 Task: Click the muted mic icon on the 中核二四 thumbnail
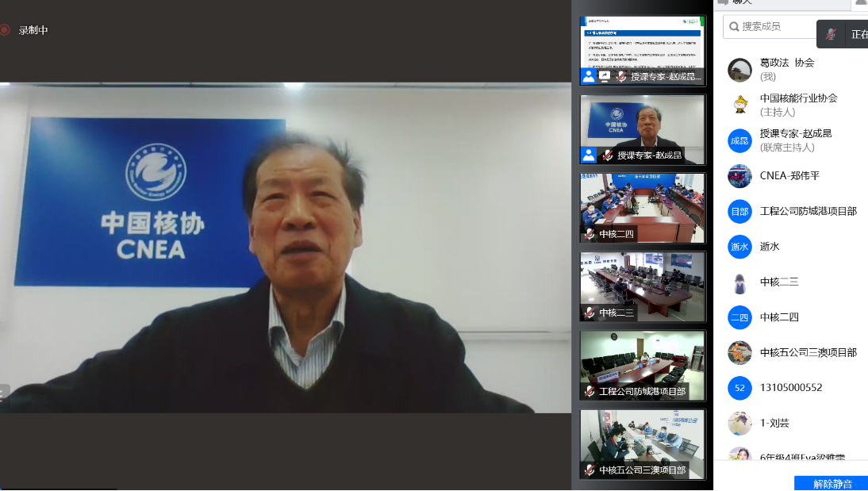[590, 234]
